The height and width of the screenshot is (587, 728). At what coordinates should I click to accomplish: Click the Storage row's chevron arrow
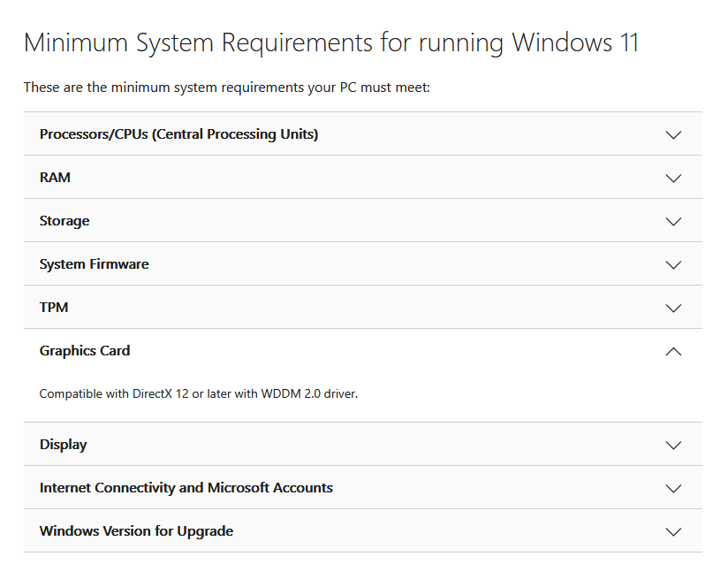pos(673,221)
